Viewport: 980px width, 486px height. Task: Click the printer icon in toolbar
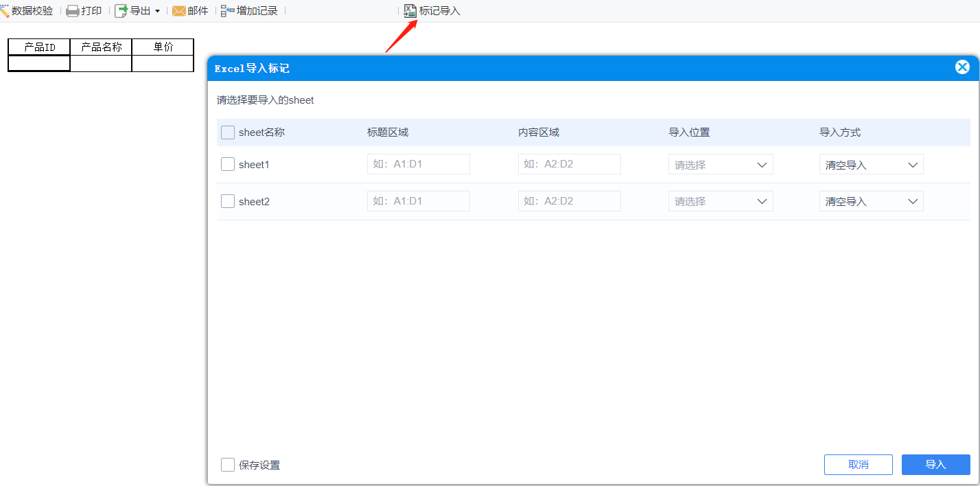(73, 11)
